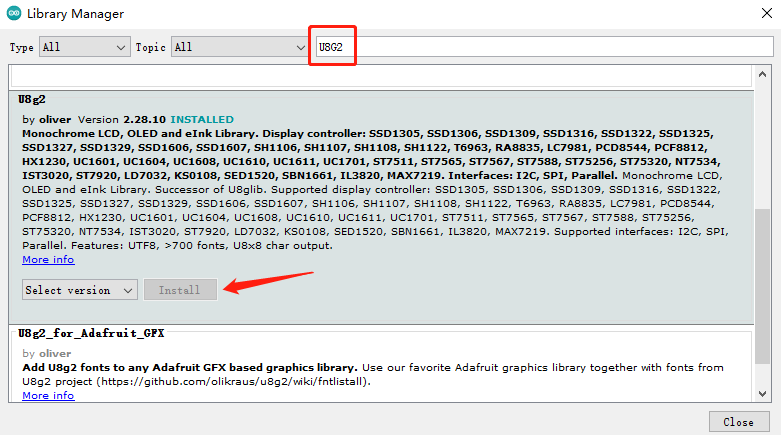This screenshot has width=781, height=435.
Task: Open More info link for U8g2_for_Adafruit_GFX
Action: pos(48,395)
